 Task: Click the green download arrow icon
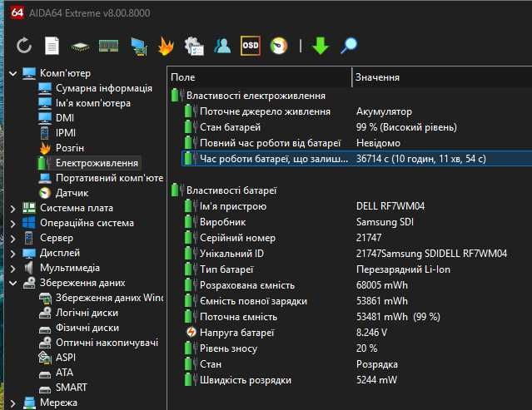(321, 46)
